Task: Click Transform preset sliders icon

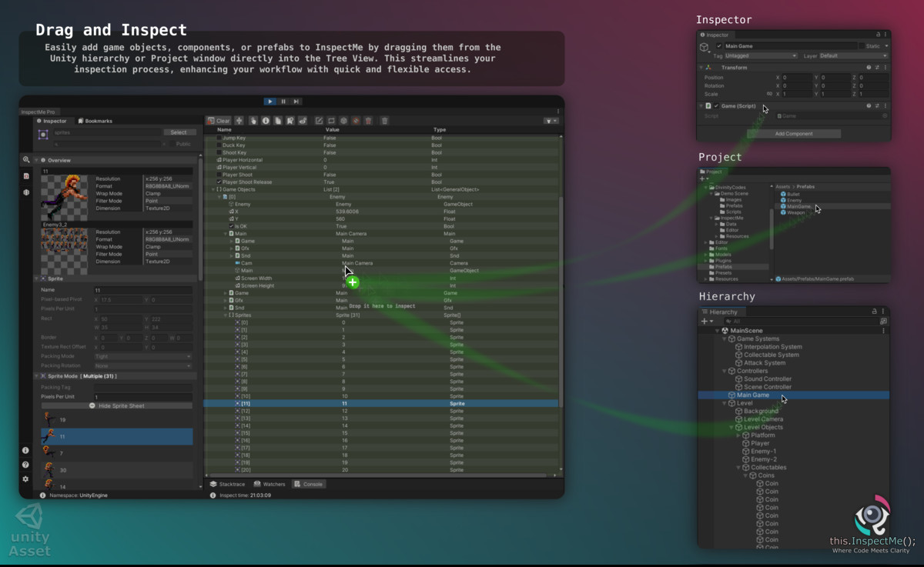Action: pos(877,68)
